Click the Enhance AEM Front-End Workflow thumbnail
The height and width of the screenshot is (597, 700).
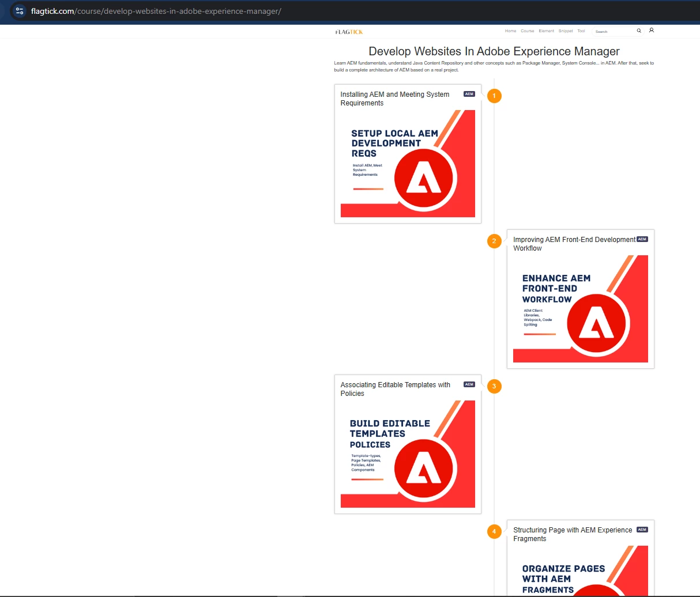click(x=581, y=309)
